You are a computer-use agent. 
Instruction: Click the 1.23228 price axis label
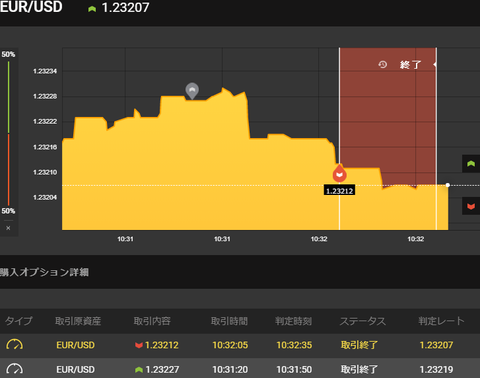click(x=45, y=96)
